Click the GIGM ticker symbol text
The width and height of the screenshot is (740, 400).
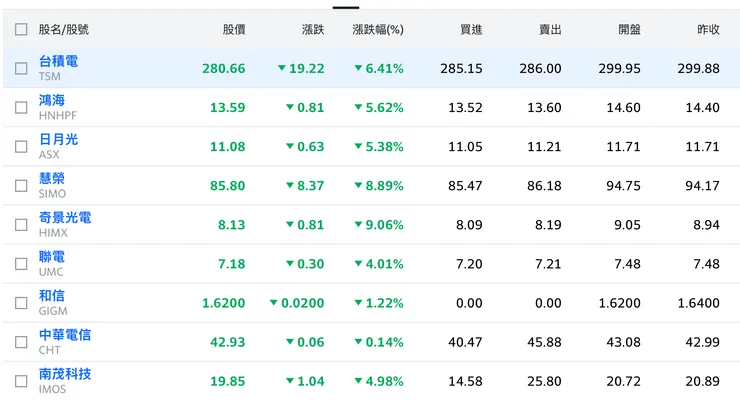click(53, 311)
